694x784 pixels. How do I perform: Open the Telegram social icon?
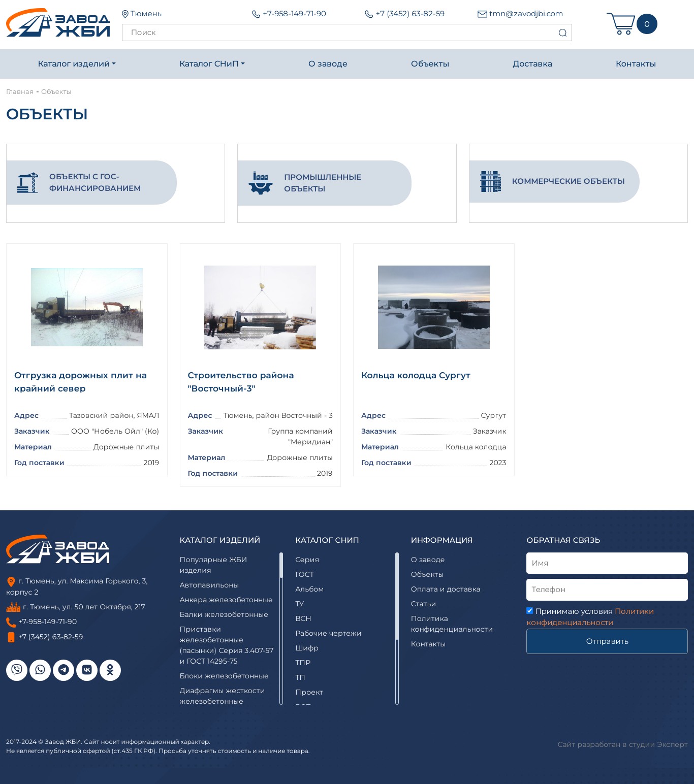64,670
